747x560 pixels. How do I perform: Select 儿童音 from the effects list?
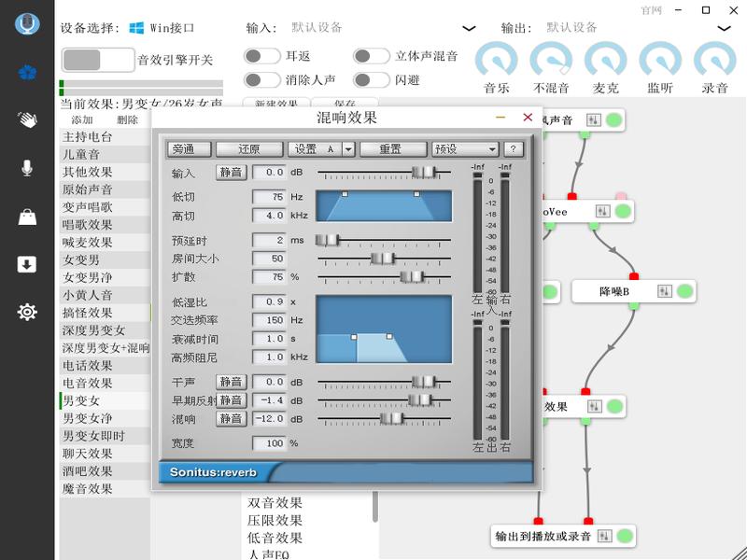tap(81, 155)
